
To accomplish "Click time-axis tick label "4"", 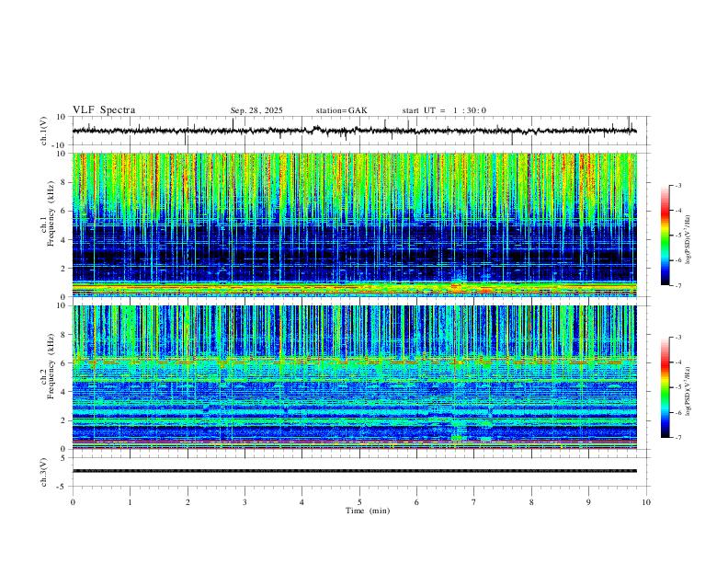I will pos(302,502).
